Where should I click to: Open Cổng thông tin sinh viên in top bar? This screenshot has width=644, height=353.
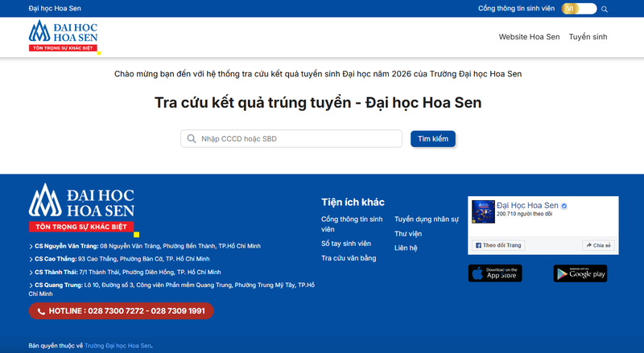click(x=516, y=8)
